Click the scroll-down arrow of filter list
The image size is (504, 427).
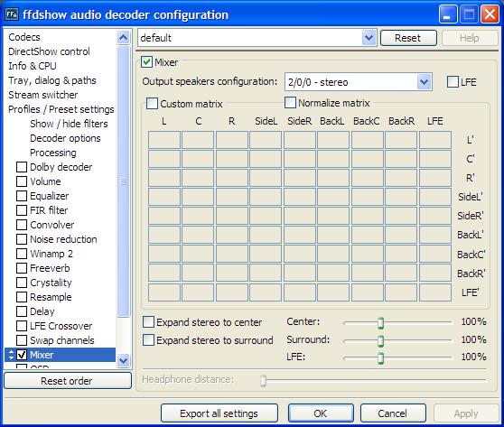click(124, 360)
